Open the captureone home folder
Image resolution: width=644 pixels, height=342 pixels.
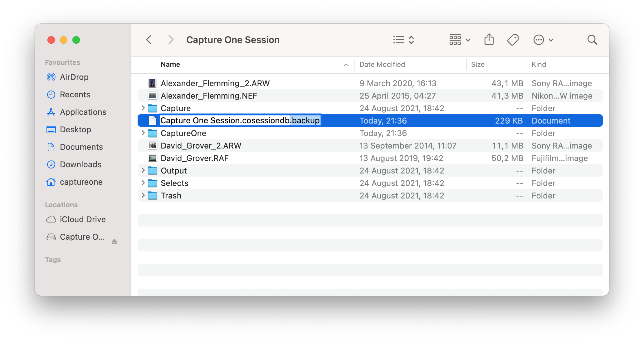pyautogui.click(x=81, y=182)
